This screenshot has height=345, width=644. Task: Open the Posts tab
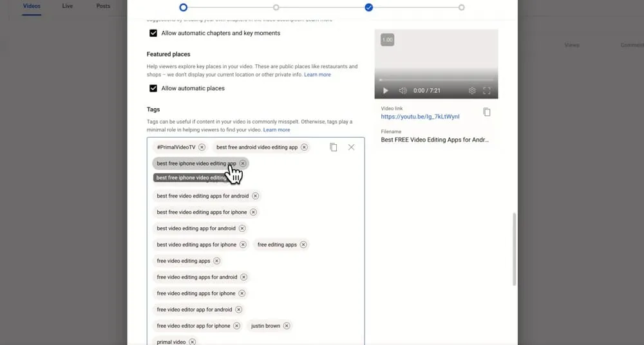click(103, 6)
